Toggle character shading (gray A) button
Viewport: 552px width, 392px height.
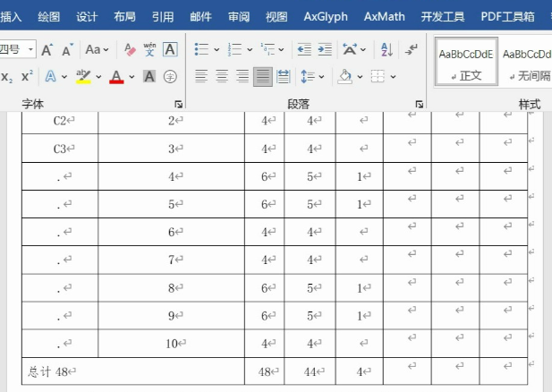[x=149, y=77]
